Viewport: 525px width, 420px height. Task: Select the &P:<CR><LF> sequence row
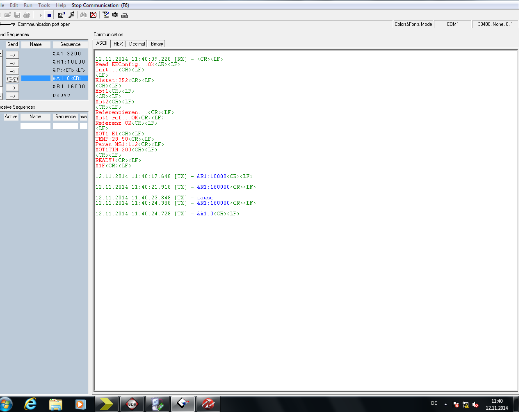[70, 70]
